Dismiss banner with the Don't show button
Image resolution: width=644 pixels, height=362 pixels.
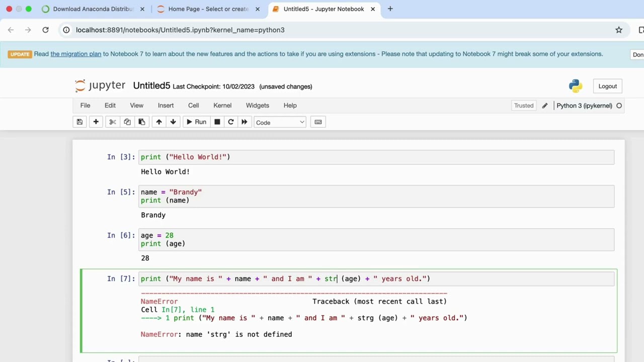pyautogui.click(x=638, y=54)
